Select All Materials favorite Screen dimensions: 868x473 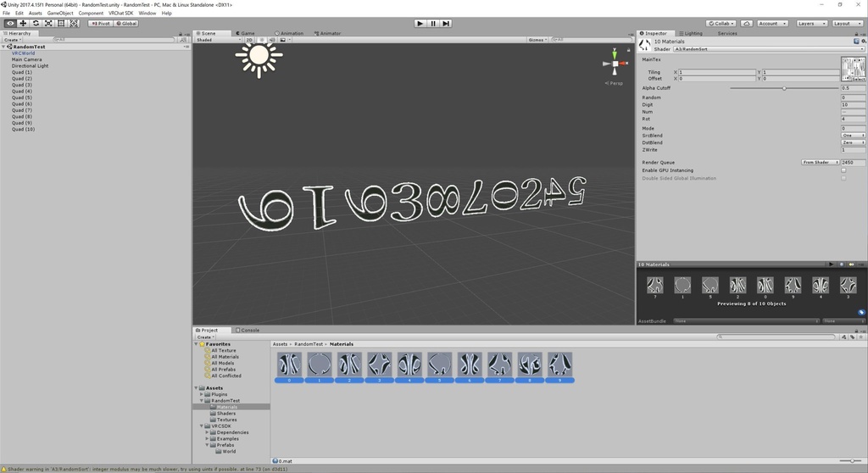point(225,357)
